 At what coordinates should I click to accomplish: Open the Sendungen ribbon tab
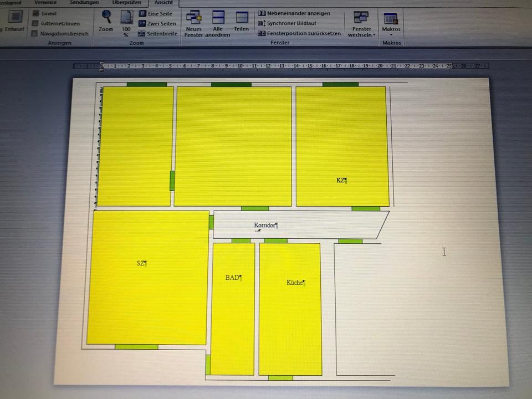(x=84, y=2)
